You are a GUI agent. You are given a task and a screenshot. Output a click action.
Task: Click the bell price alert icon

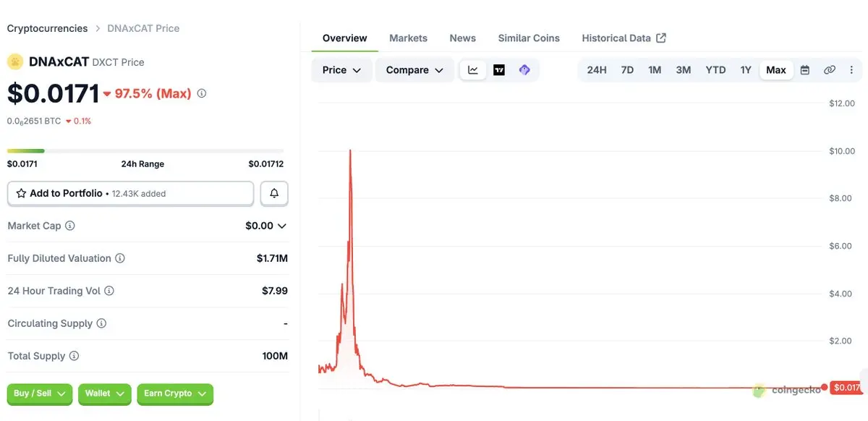[x=274, y=193]
